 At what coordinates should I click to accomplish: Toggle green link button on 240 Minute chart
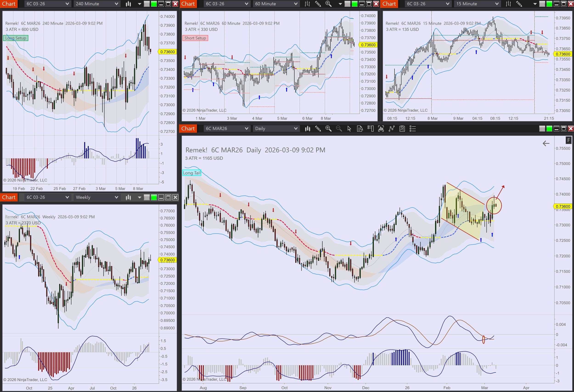(x=154, y=4)
